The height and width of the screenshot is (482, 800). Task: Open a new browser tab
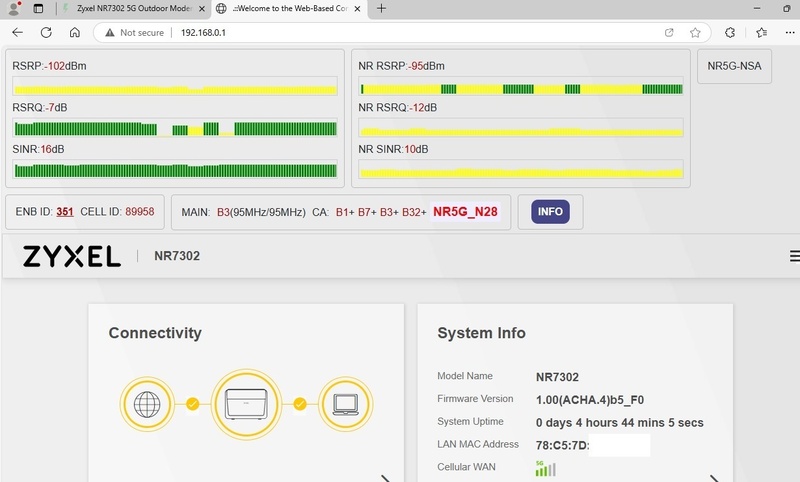(381, 8)
